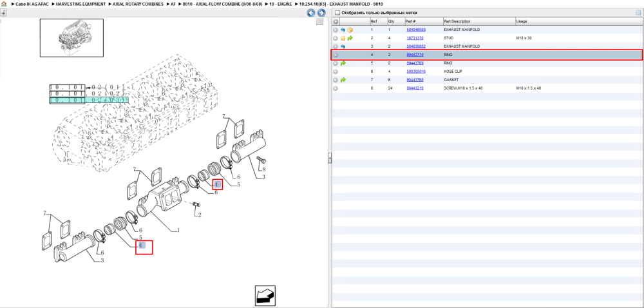Click the large return arrow icon under the diagram

coord(265,295)
